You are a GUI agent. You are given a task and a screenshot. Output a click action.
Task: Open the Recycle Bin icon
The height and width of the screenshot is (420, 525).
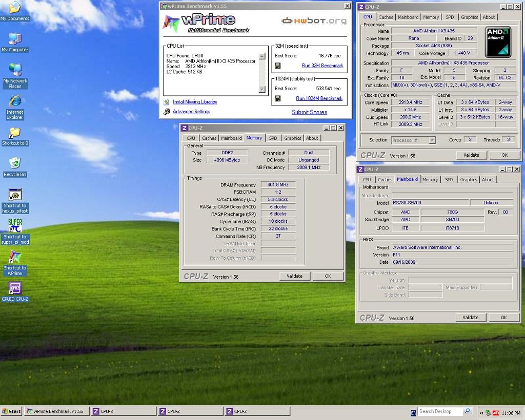point(15,167)
